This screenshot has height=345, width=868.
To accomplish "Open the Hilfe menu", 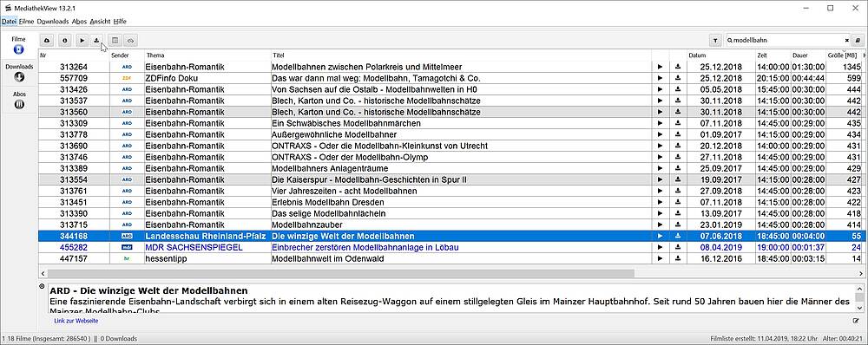I will tap(120, 22).
